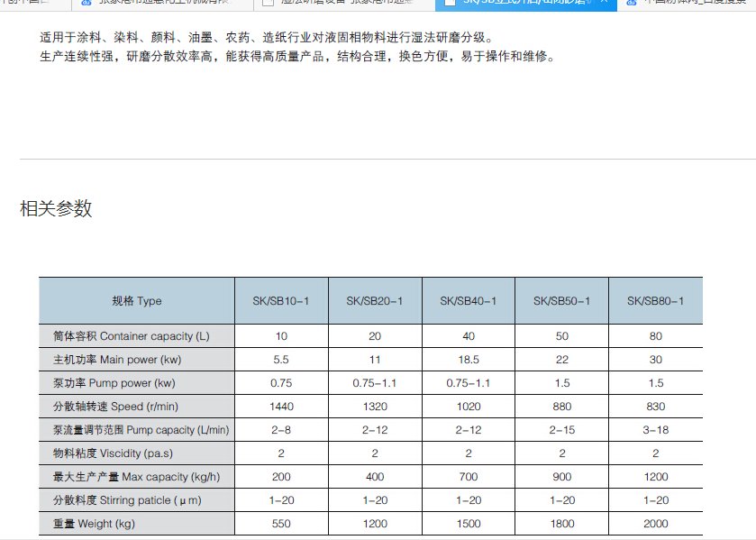Click the 重量 Weight (kg) row label
756x540 pixels.
pyautogui.click(x=95, y=524)
